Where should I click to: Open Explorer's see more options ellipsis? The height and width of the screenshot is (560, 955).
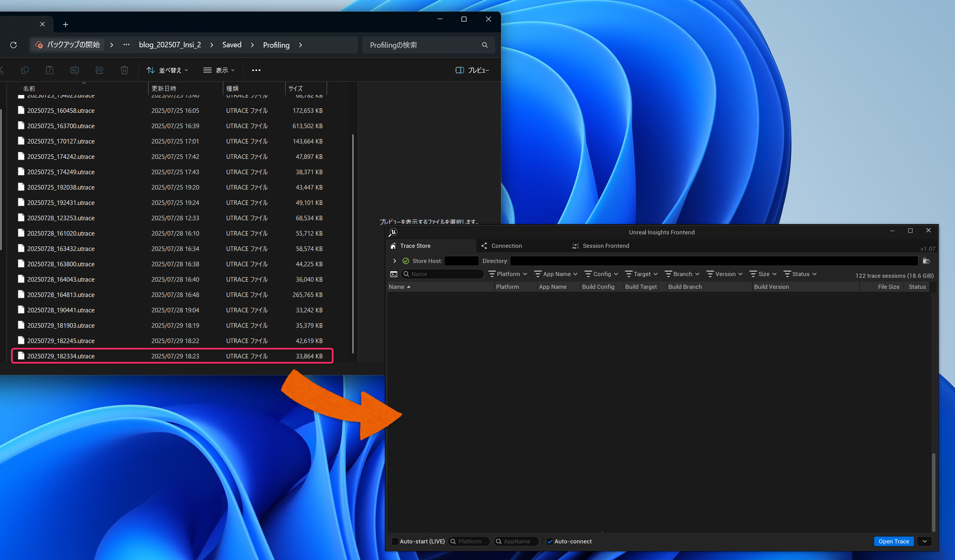pyautogui.click(x=256, y=70)
